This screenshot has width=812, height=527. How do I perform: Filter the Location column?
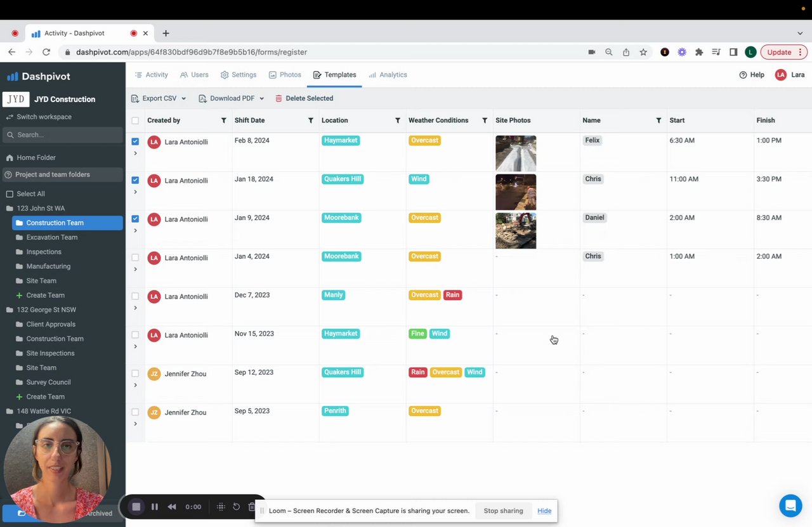(398, 120)
